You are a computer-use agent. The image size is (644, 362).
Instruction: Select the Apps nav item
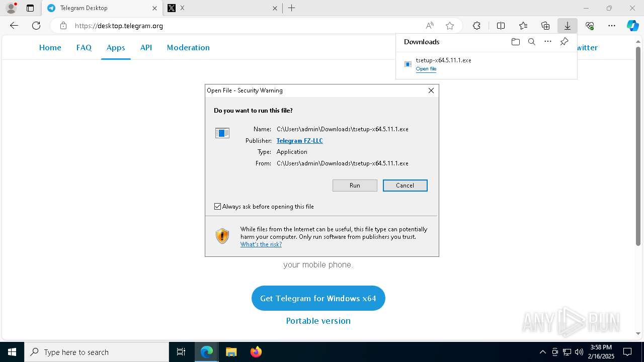[116, 47]
